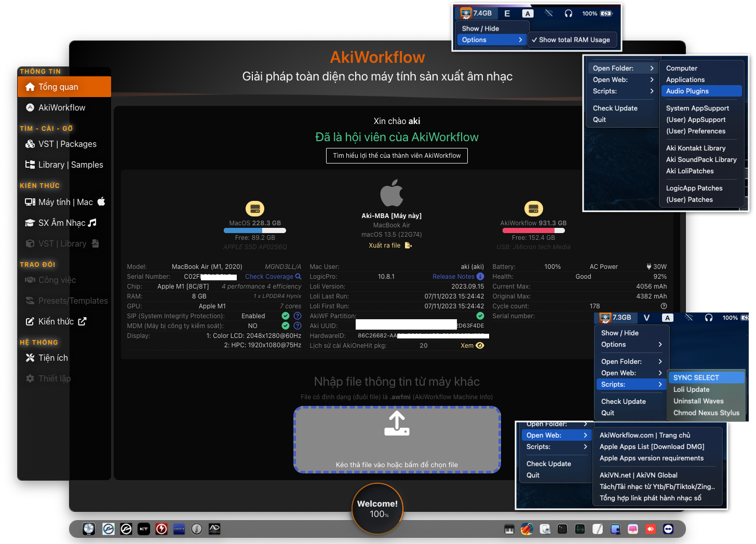Image resolution: width=756 pixels, height=544 pixels.
Task: Run SYNC SELECT from the Scripts menu
Action: 696,377
